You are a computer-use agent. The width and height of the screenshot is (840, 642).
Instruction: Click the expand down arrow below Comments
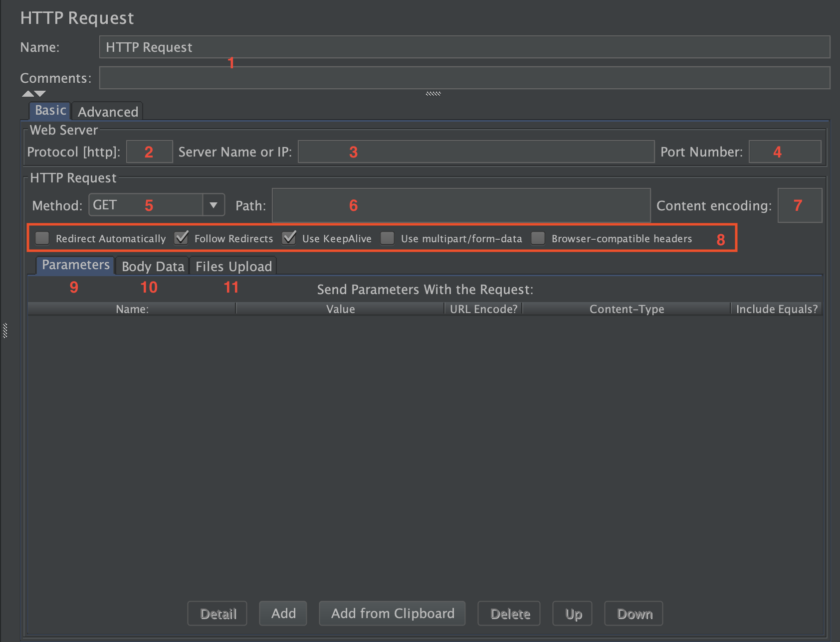[40, 93]
